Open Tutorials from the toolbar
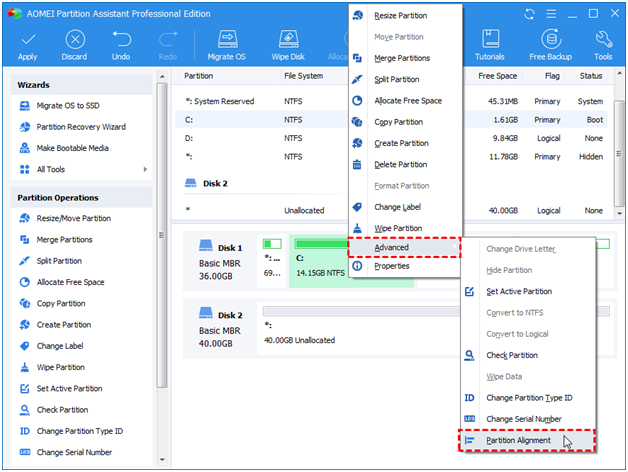Viewport: 628px width, 472px height. 490,45
